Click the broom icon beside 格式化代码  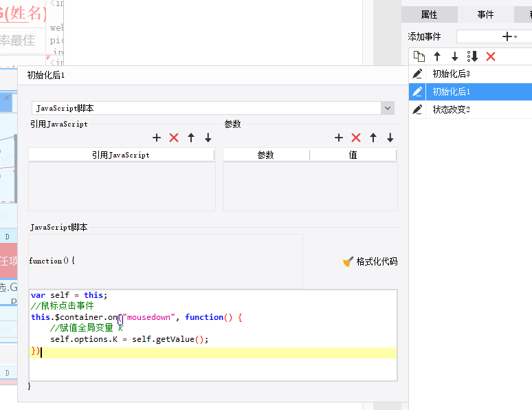pyautogui.click(x=348, y=261)
